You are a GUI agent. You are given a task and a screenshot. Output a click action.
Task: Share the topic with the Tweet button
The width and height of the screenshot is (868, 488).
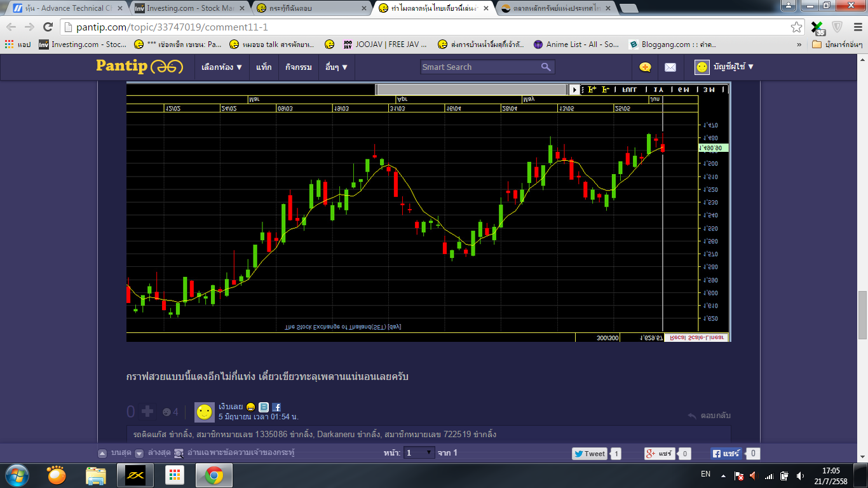590,454
